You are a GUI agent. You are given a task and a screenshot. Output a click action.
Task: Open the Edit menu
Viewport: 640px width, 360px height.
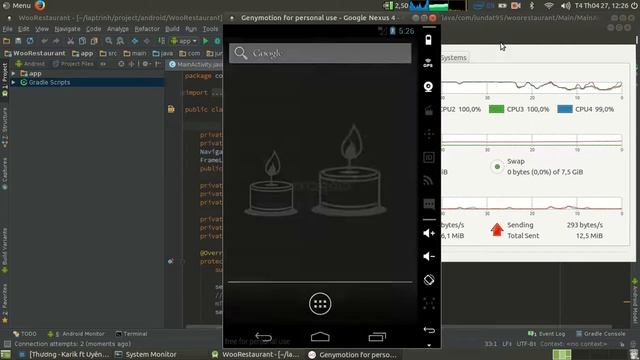(23, 29)
